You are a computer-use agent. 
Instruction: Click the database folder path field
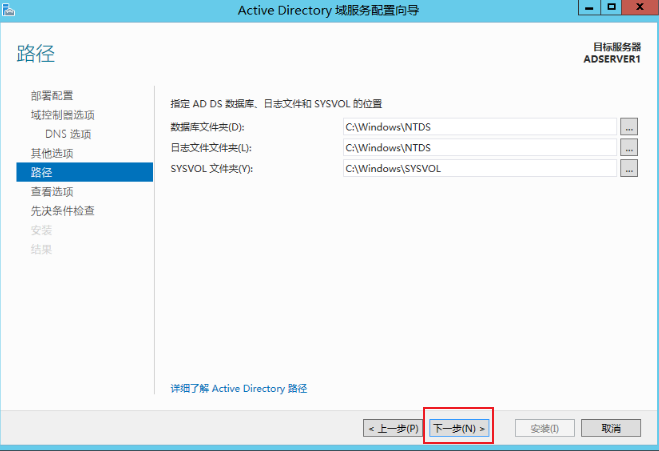click(480, 127)
